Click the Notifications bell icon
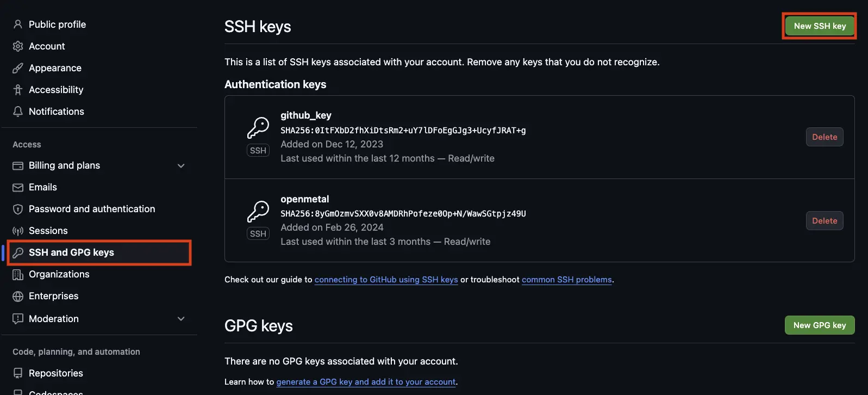868x395 pixels. click(x=18, y=111)
